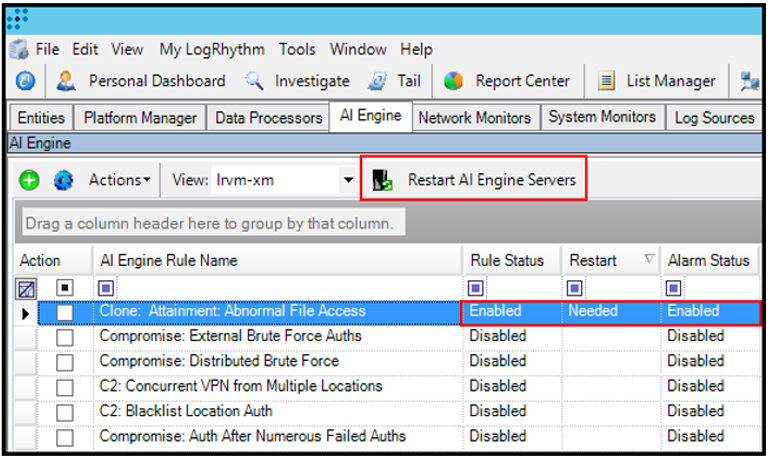
Task: Click filter icon under AI Engine Rule Name
Action: point(106,288)
